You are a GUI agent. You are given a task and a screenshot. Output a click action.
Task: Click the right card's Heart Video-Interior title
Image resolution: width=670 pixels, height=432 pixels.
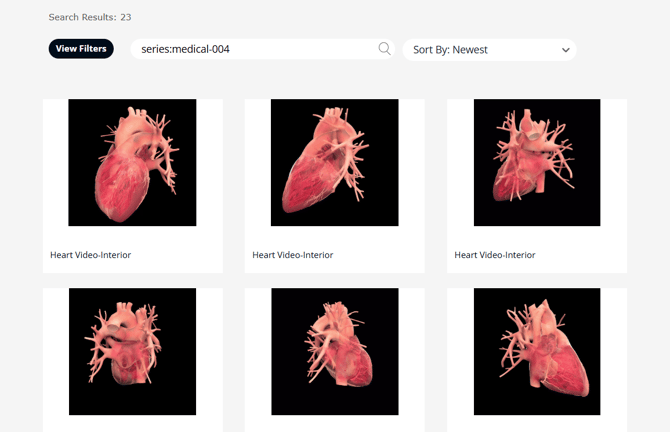click(x=495, y=255)
